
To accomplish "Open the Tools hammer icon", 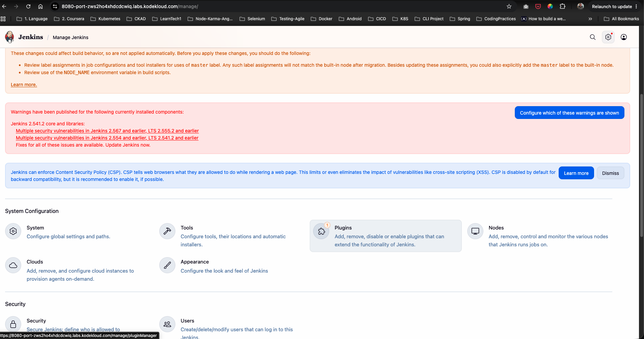I will (167, 231).
